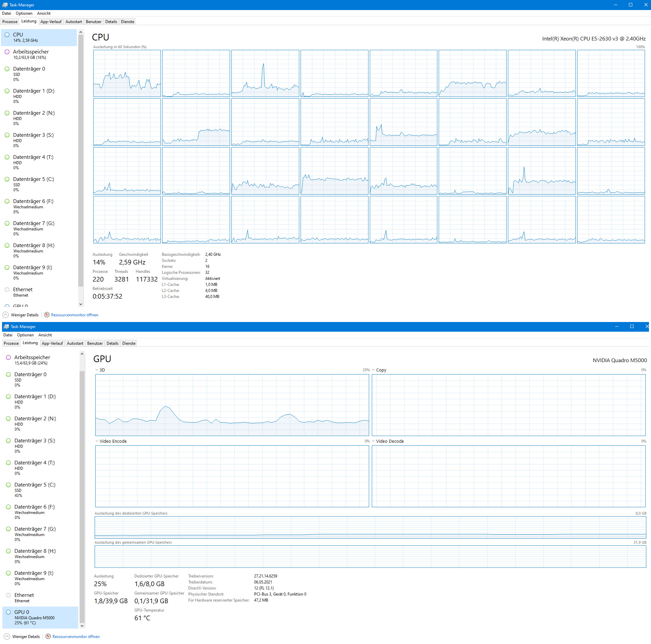This screenshot has height=644, width=651.
Task: Click the purple Arbeitsspeicher icon in the top window
Action: point(7,52)
